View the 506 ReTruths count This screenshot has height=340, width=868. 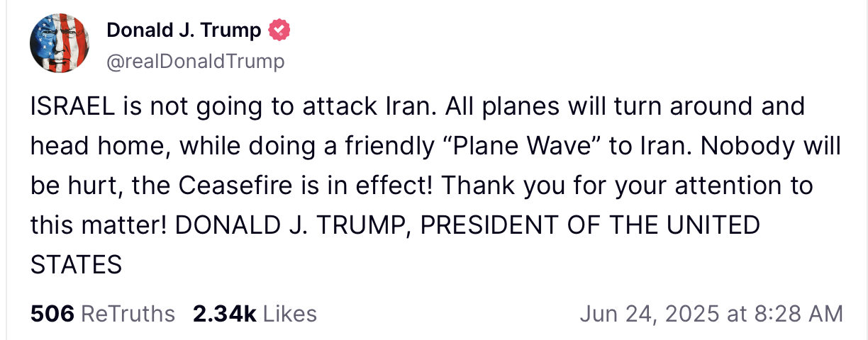pos(52,313)
